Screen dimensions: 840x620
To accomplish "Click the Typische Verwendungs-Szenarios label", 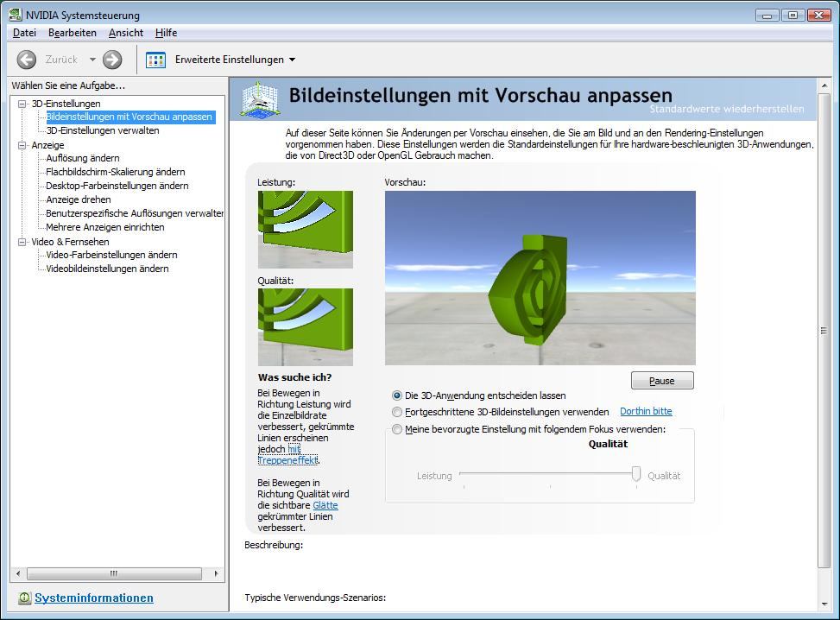I will (315, 598).
